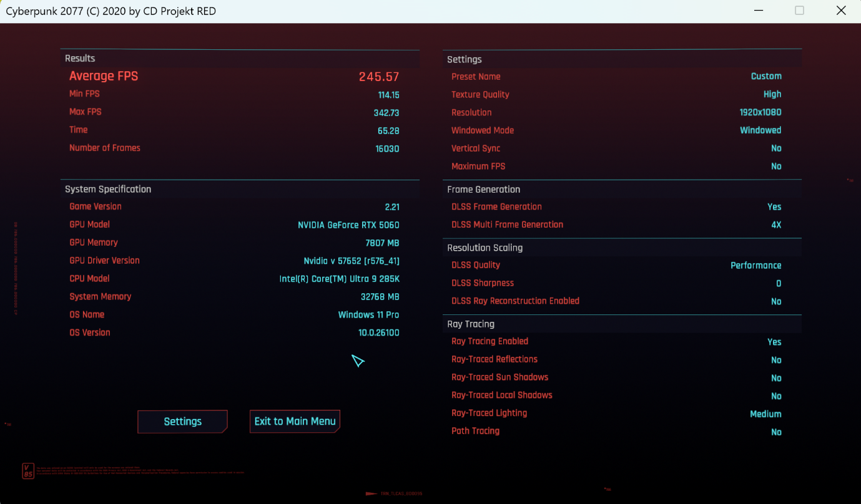Image resolution: width=861 pixels, height=504 pixels.
Task: Close the Cyberpunk 2077 window
Action: tap(841, 11)
